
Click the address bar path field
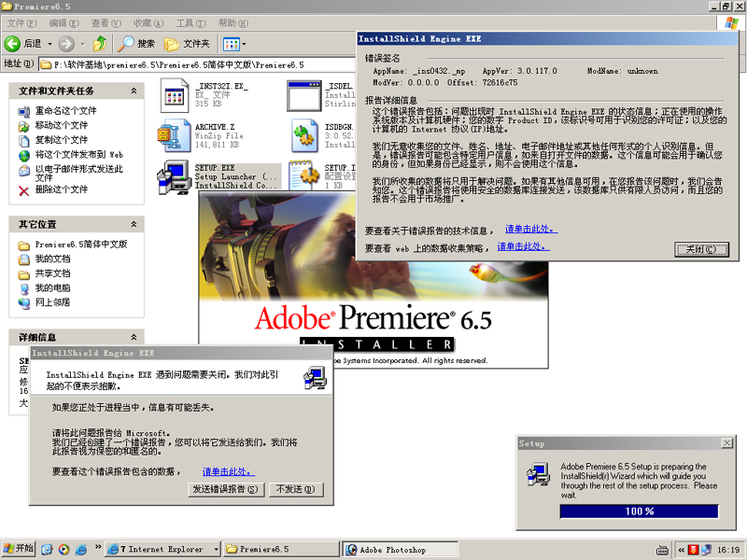[197, 64]
